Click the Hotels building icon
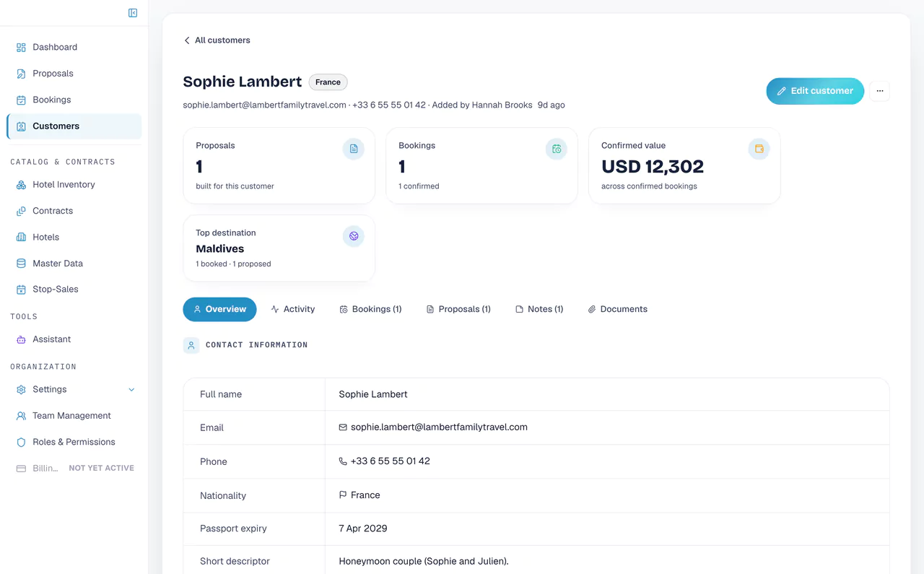This screenshot has height=574, width=924. [x=21, y=237]
